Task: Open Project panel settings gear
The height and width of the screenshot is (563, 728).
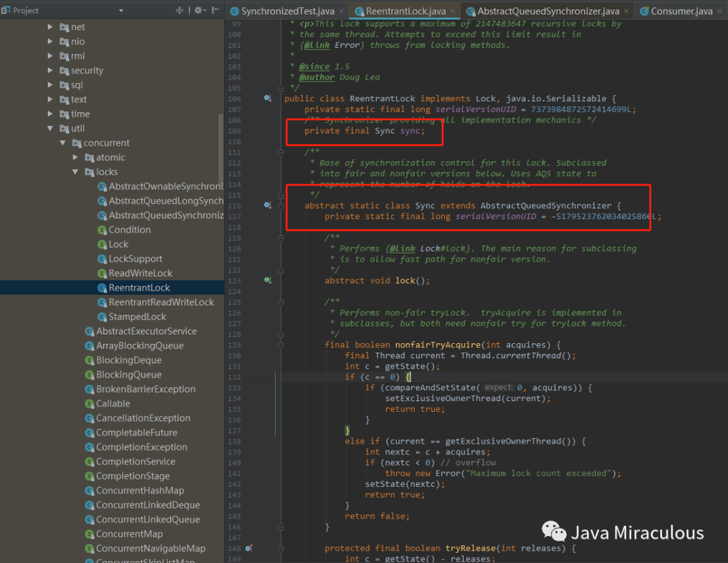Action: (200, 10)
